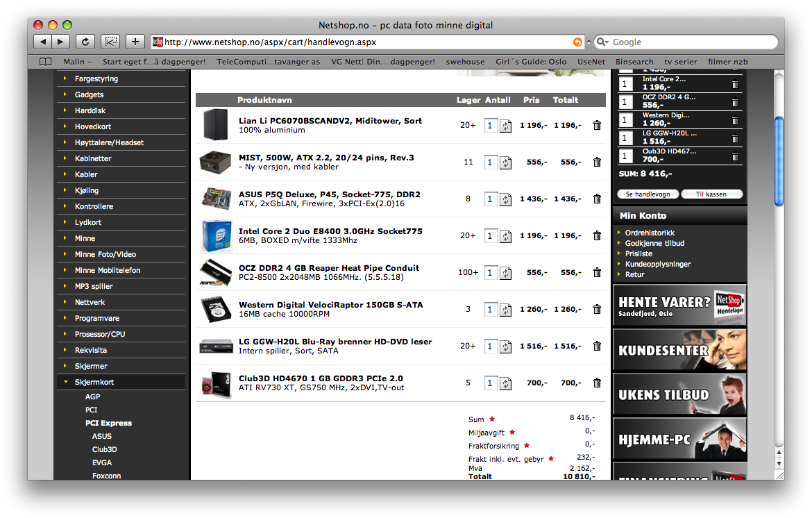Focus the Google search field
This screenshot has height=518, width=812.
tap(686, 42)
